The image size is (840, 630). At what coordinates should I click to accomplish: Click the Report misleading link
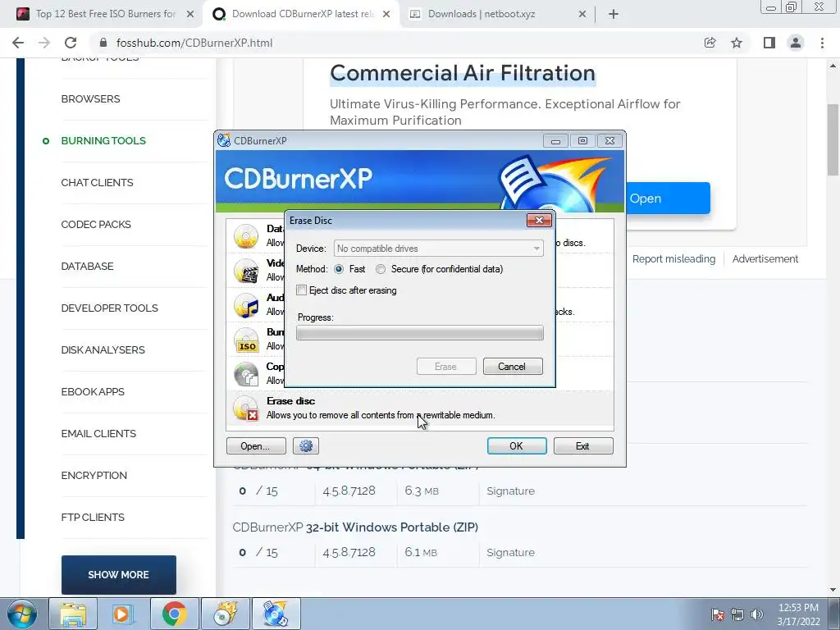click(x=673, y=258)
